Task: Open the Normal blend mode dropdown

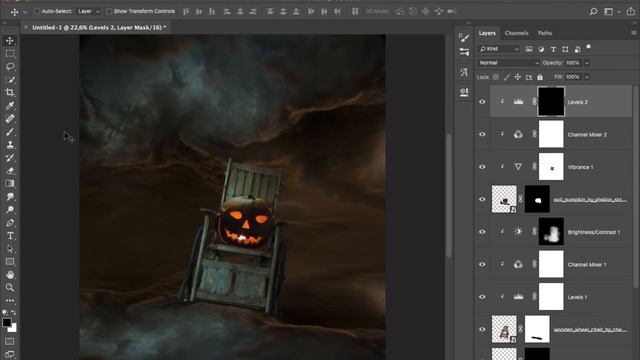Action: coord(509,63)
